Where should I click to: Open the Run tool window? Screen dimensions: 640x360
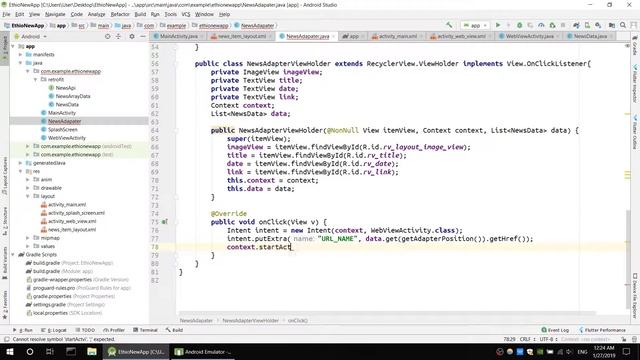[23, 330]
